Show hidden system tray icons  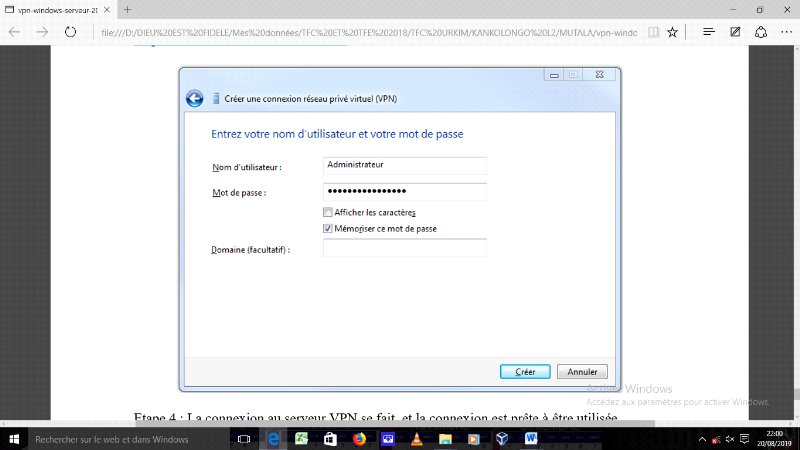(702, 439)
